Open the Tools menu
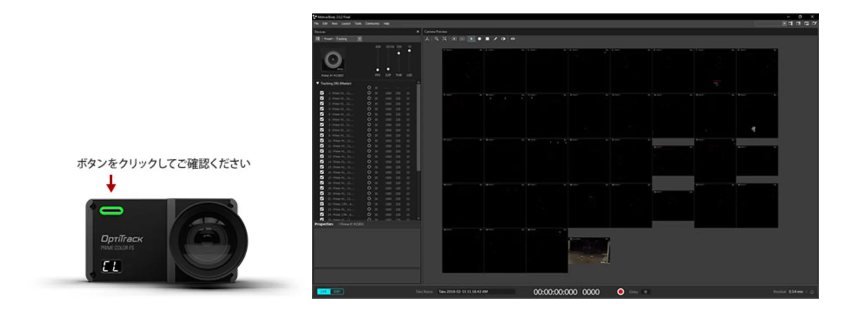This screenshot has width=868, height=313. pos(358,24)
